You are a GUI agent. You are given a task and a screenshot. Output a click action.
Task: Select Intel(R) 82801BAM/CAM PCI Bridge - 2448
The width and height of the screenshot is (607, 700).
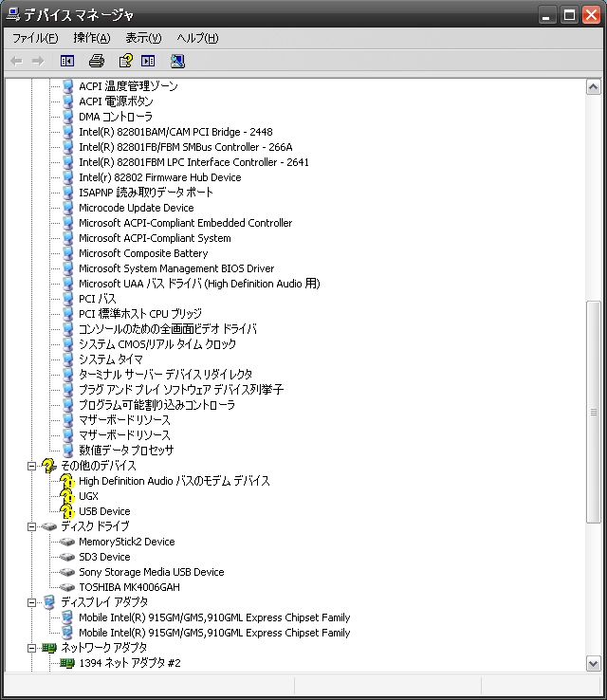[x=175, y=132]
